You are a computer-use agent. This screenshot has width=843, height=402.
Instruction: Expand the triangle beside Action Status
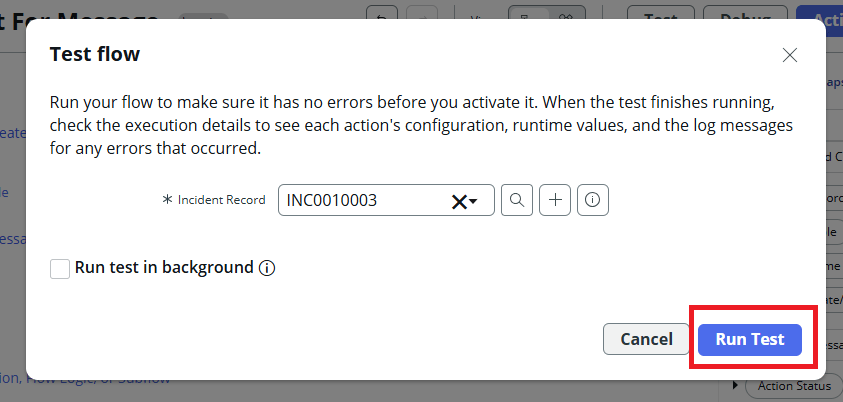pyautogui.click(x=737, y=386)
